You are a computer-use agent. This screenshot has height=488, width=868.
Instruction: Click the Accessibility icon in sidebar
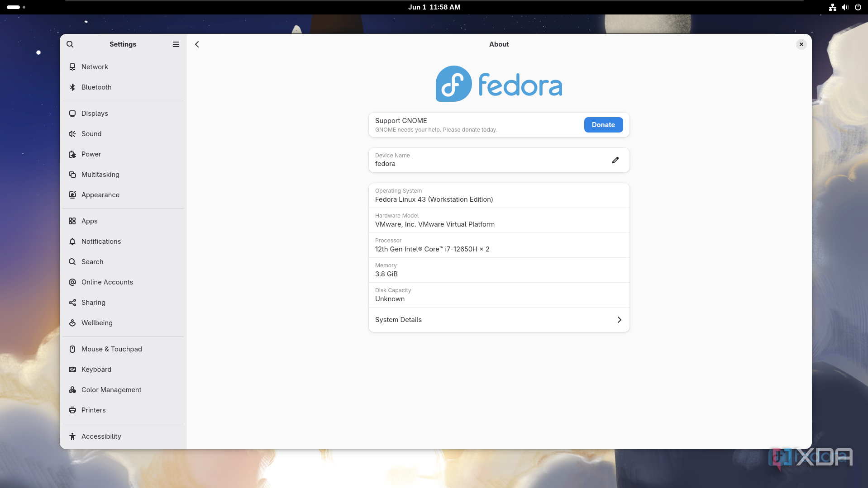(x=72, y=436)
